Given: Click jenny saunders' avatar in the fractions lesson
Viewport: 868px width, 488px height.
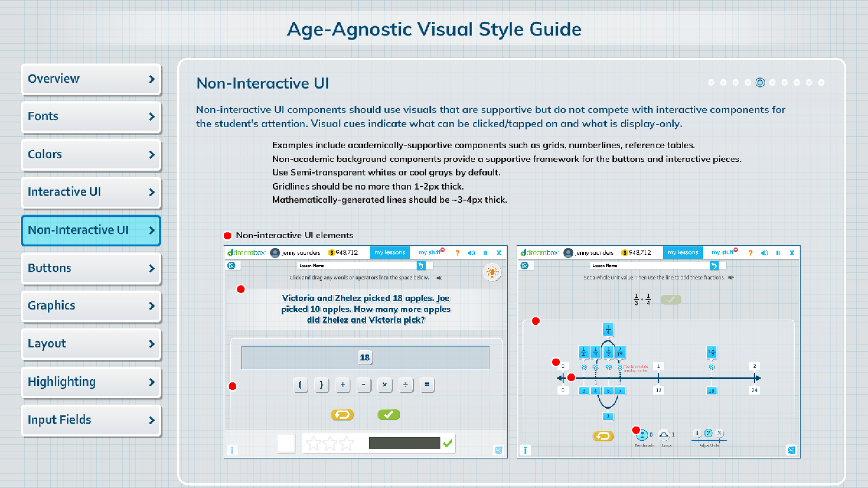Looking at the screenshot, I should click(x=568, y=253).
